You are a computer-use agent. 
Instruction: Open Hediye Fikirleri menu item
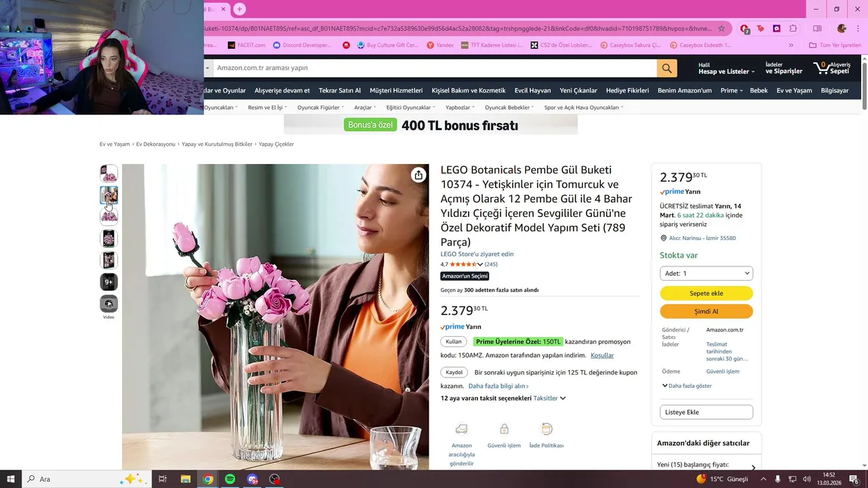click(x=627, y=90)
